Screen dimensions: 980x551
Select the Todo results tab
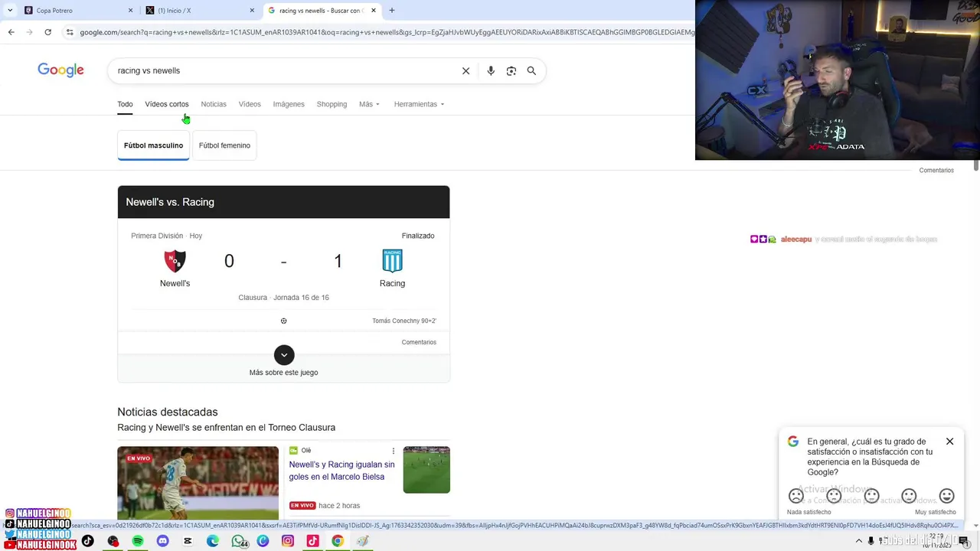pos(125,104)
